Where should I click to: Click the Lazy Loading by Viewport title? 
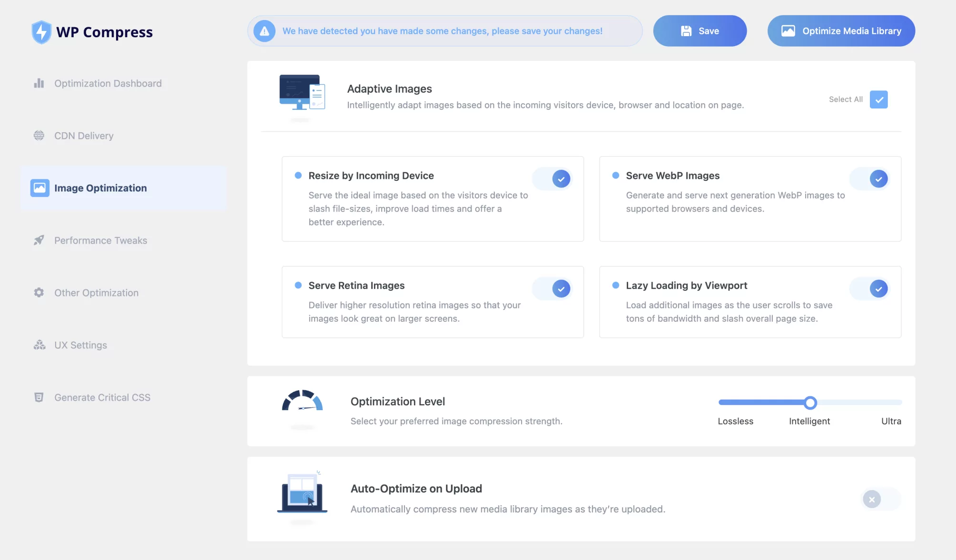coord(686,285)
